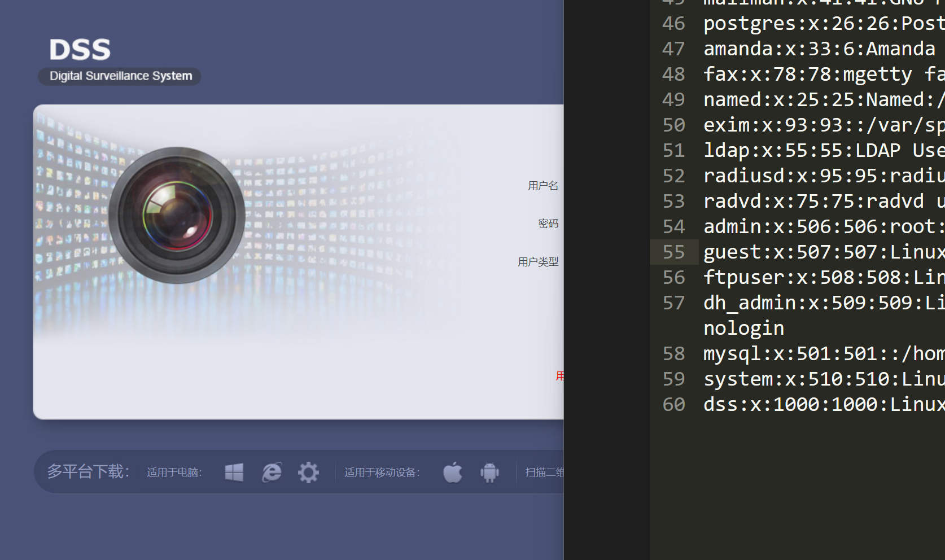The height and width of the screenshot is (560, 945).
Task: Click the Internet Explorer plugin download icon
Action: [272, 472]
